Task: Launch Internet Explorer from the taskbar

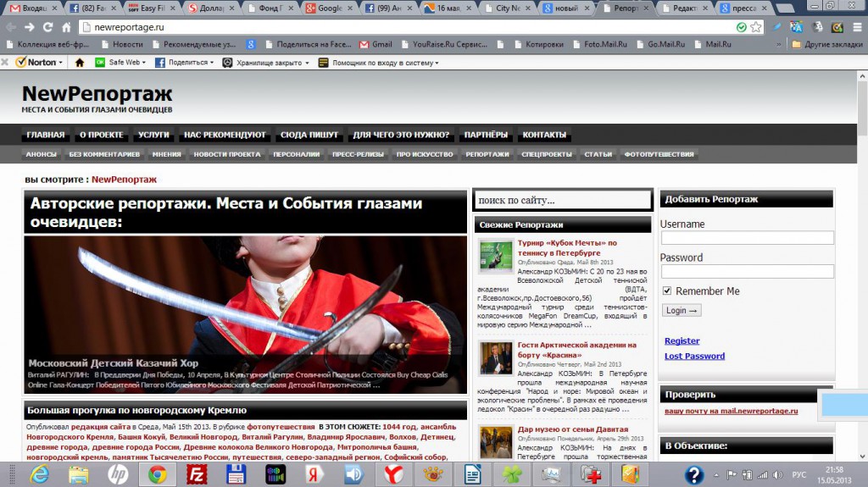Action: [39, 474]
